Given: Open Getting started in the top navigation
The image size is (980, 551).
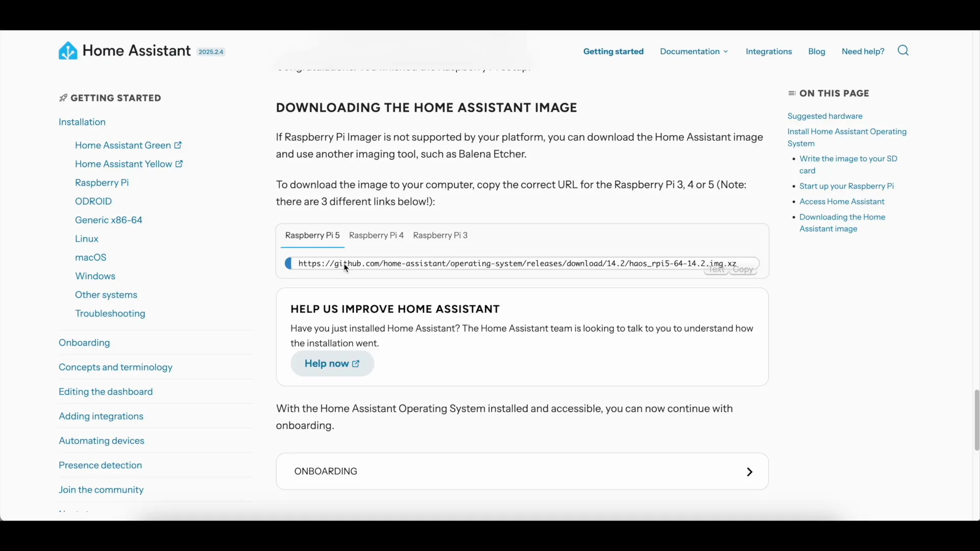Looking at the screenshot, I should coord(614,52).
